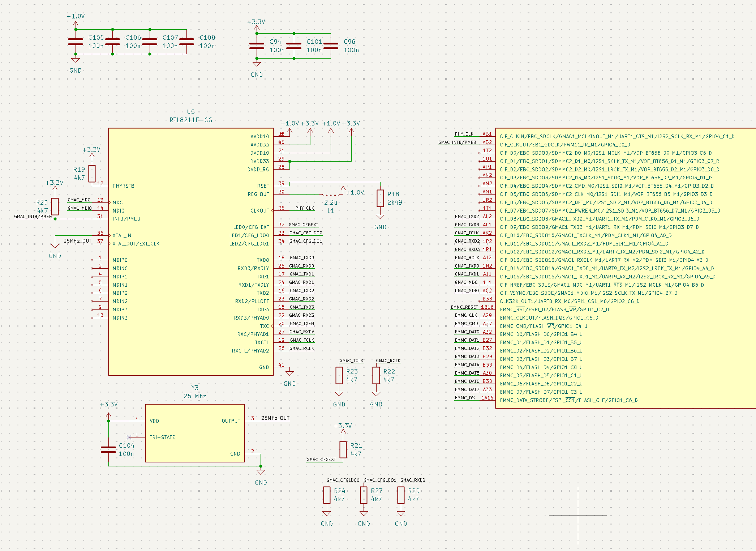The width and height of the screenshot is (756, 551).
Task: Click the no-connect X on TRI-STATE pin
Action: (x=129, y=437)
